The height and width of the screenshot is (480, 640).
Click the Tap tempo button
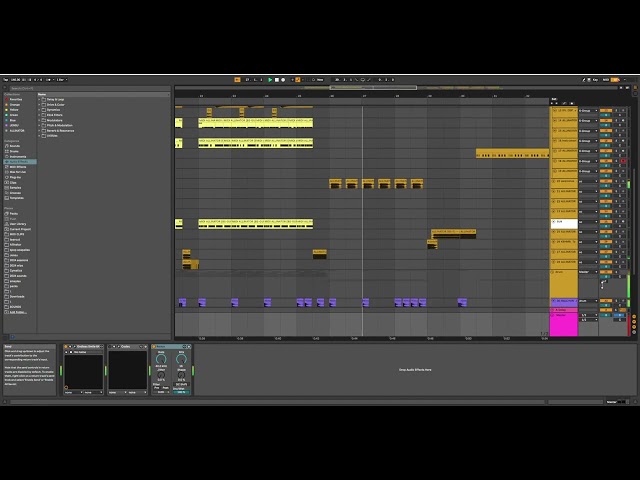(x=6, y=80)
